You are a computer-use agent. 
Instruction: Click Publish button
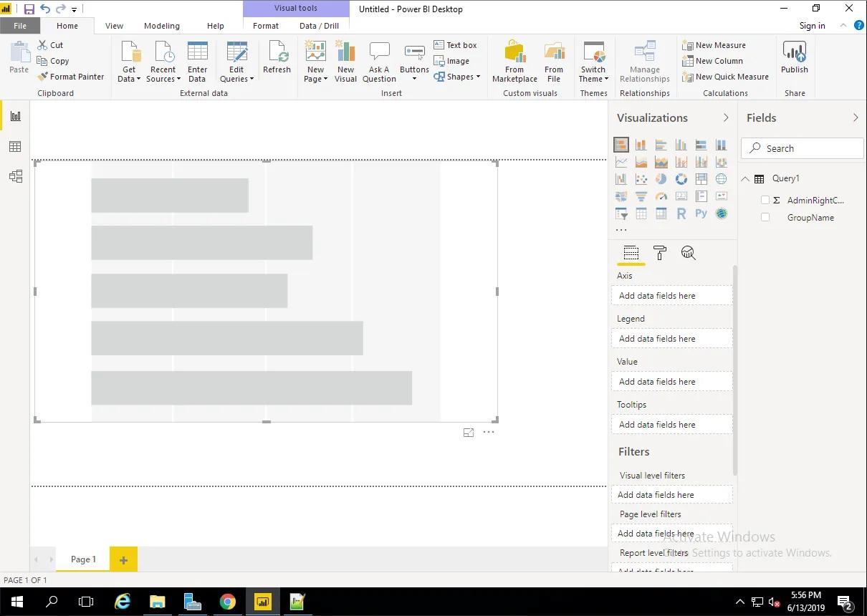pyautogui.click(x=795, y=57)
